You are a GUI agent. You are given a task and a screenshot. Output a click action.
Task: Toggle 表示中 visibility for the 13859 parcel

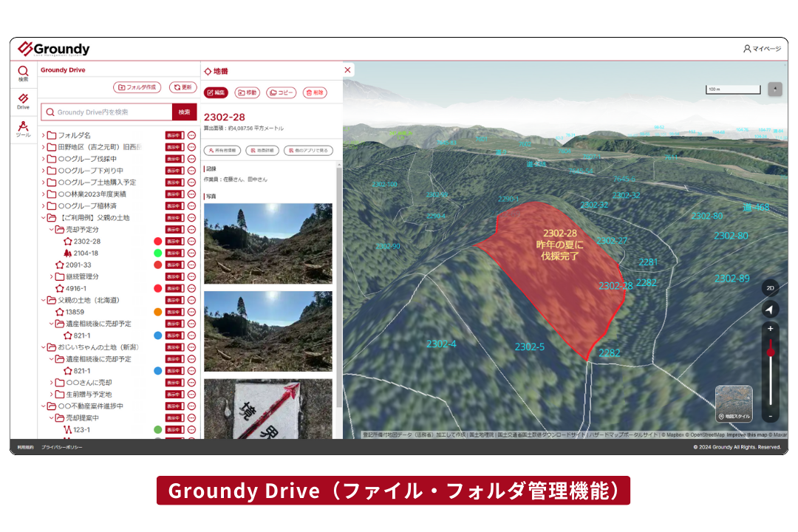[174, 312]
